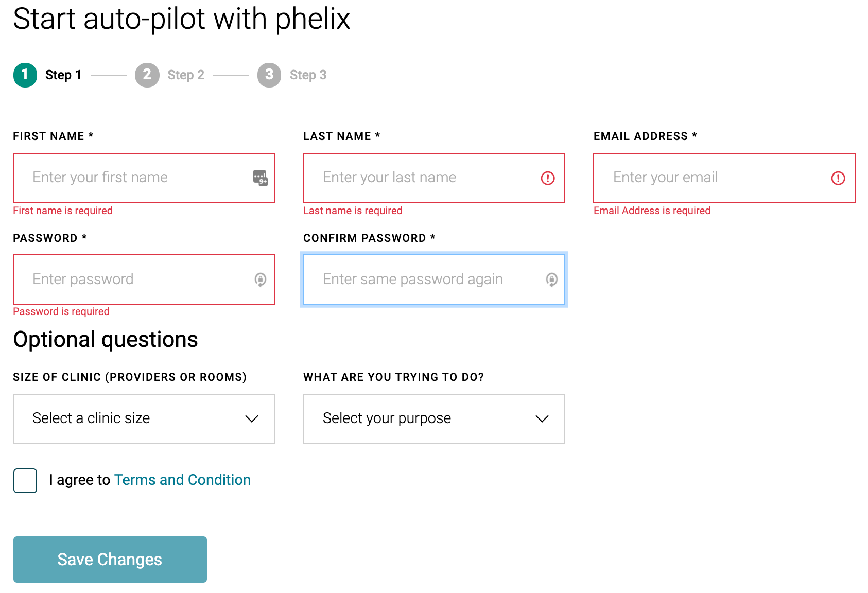868x593 pixels.
Task: Click the chevron arrow of clinic size dropdown
Action: pos(252,419)
